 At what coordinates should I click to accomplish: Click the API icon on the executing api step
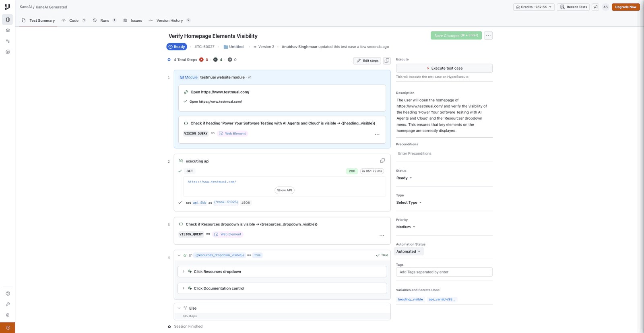click(x=181, y=161)
